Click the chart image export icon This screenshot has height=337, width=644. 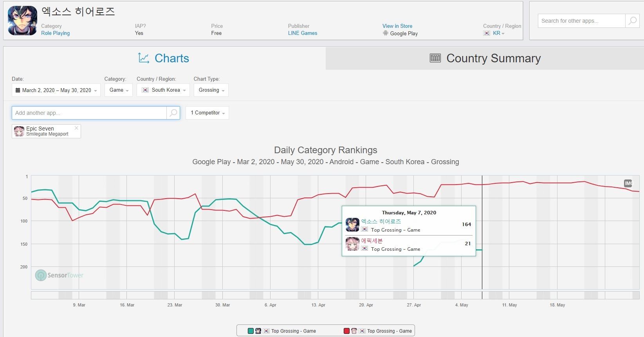tap(628, 183)
